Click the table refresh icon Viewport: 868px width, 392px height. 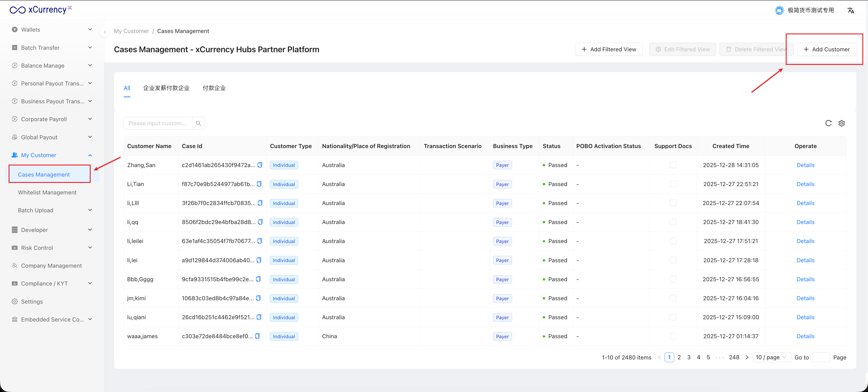(828, 123)
